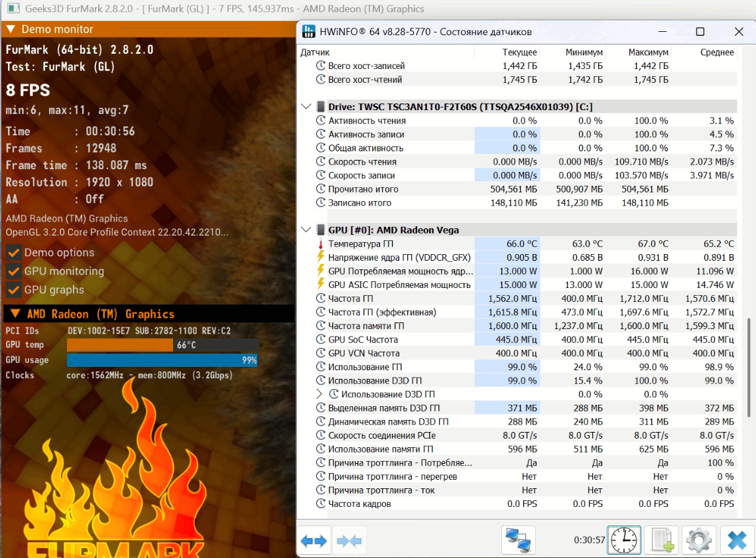Image resolution: width=756 pixels, height=558 pixels.
Task: Select the Активность чтения row label
Action: [367, 121]
